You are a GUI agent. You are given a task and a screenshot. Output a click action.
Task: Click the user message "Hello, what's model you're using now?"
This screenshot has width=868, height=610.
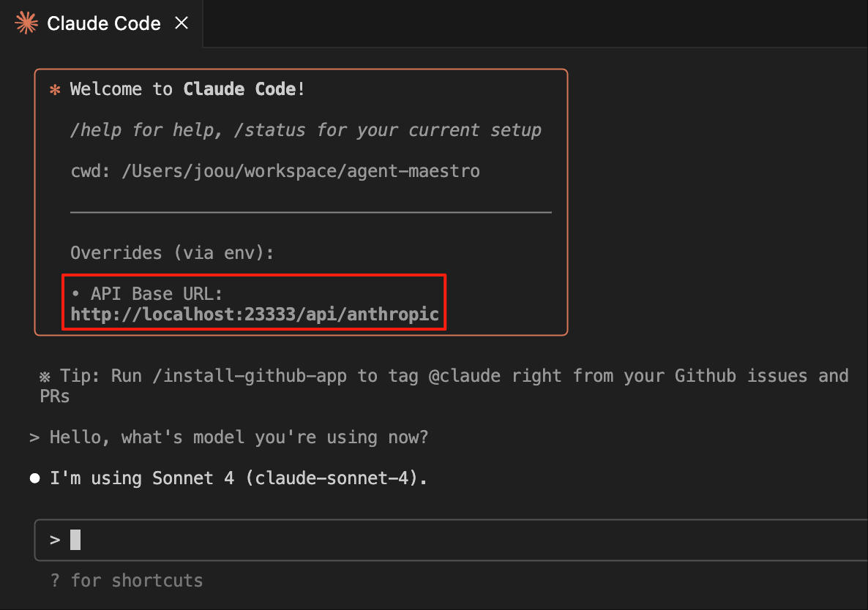[x=239, y=437]
